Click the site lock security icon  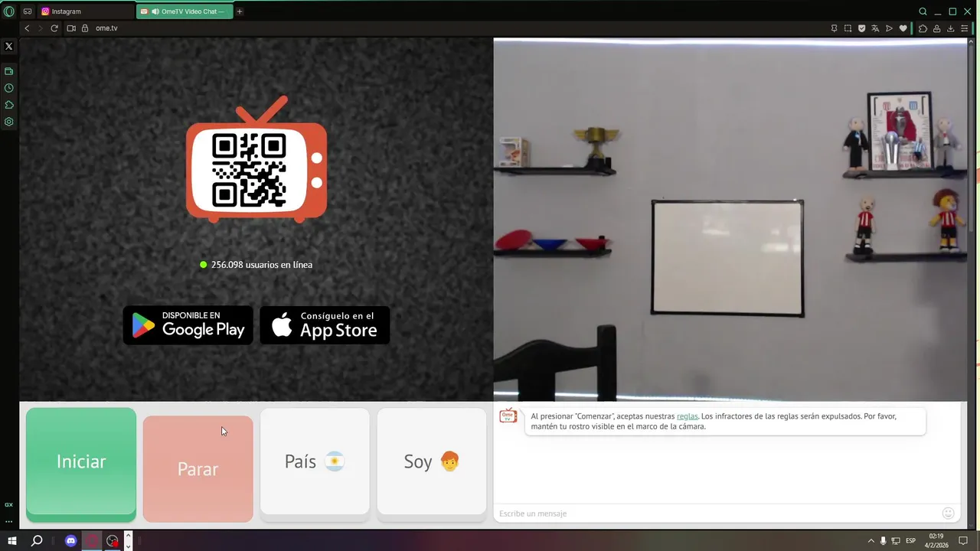(85, 28)
